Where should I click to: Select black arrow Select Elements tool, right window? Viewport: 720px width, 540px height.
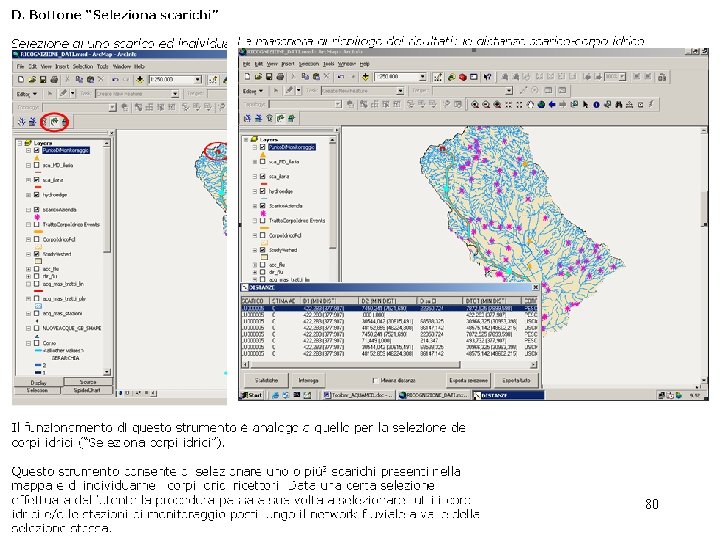pyautogui.click(x=585, y=105)
